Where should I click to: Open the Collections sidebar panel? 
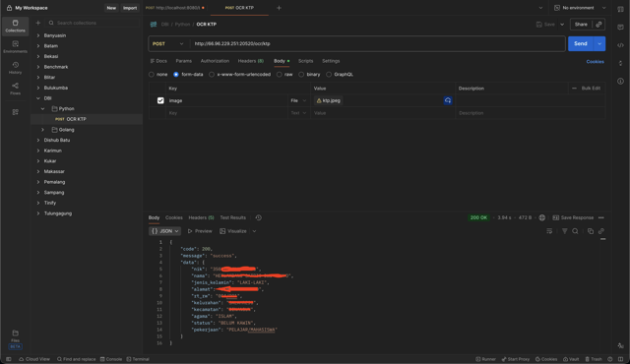pos(16,27)
